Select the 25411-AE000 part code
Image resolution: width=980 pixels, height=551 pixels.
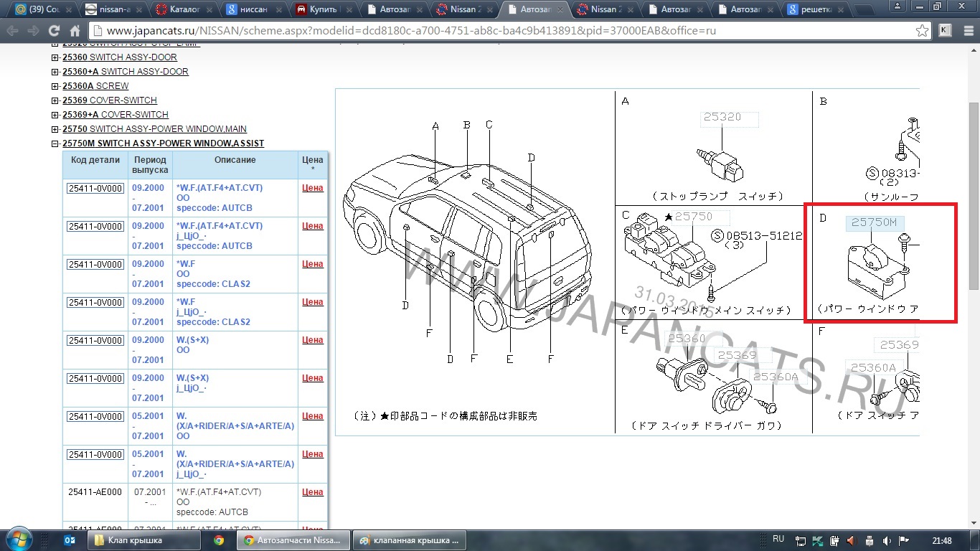tap(95, 492)
